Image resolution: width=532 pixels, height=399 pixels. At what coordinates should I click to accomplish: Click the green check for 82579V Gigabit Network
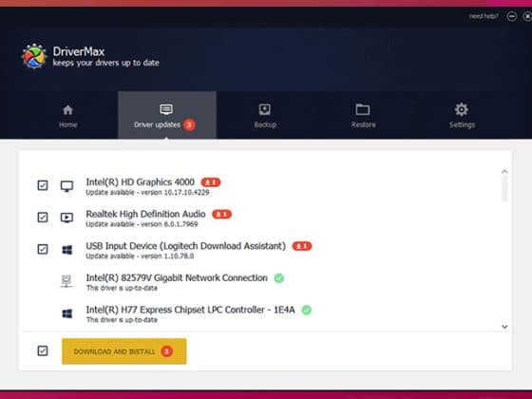[279, 277]
